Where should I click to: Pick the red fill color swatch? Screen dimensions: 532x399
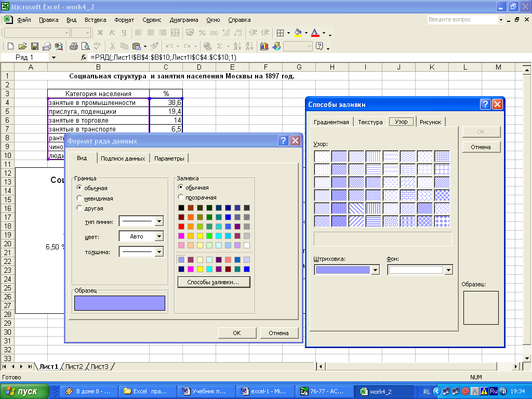[181, 227]
